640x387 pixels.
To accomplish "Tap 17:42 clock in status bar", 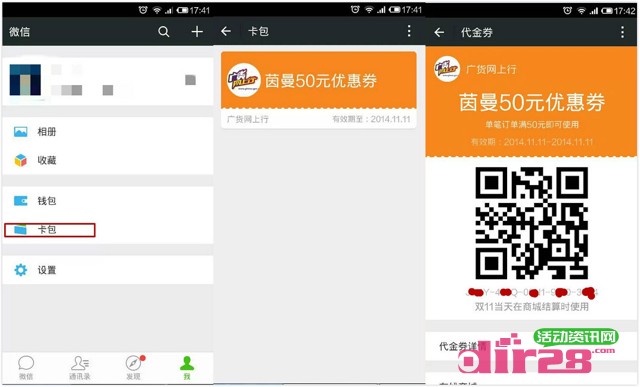I will coord(624,11).
